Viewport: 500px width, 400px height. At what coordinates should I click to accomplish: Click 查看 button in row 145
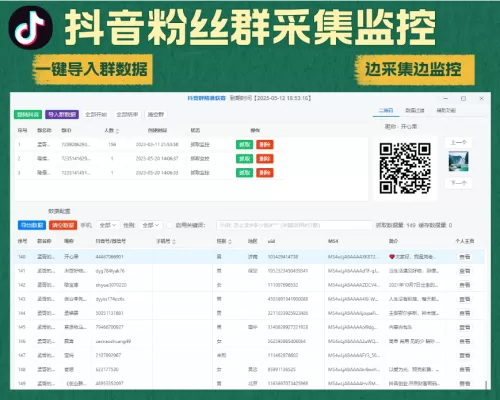[x=465, y=327]
